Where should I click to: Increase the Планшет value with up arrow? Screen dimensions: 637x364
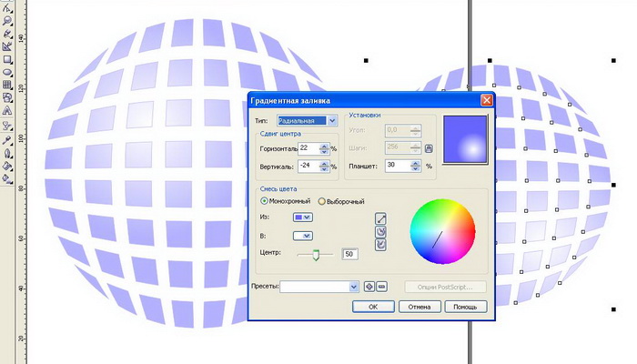tap(415, 163)
